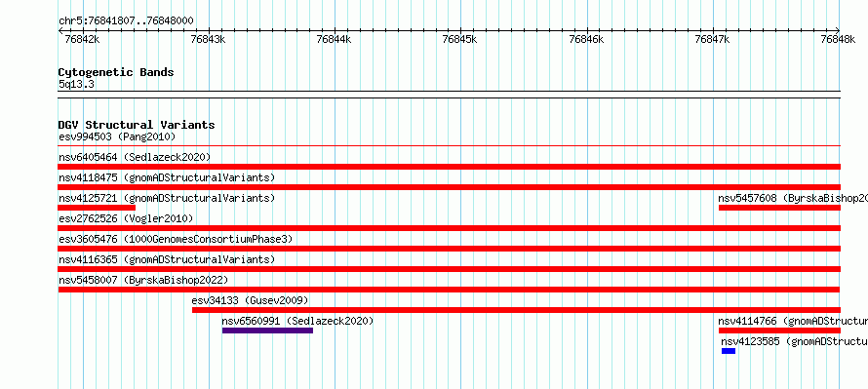Click the 76845k ruler tick label
868x389 pixels.
pyautogui.click(x=460, y=39)
